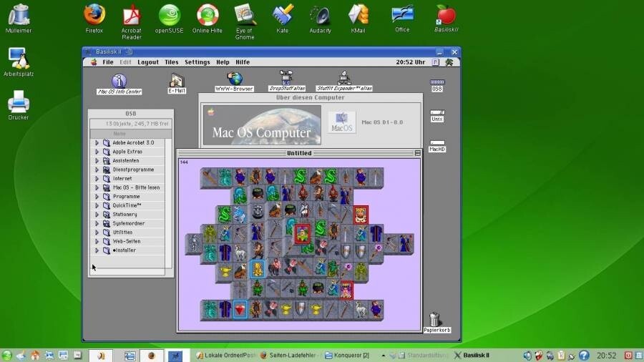Open the E-Mail desktop icon
The height and width of the screenshot is (362, 644).
click(177, 80)
